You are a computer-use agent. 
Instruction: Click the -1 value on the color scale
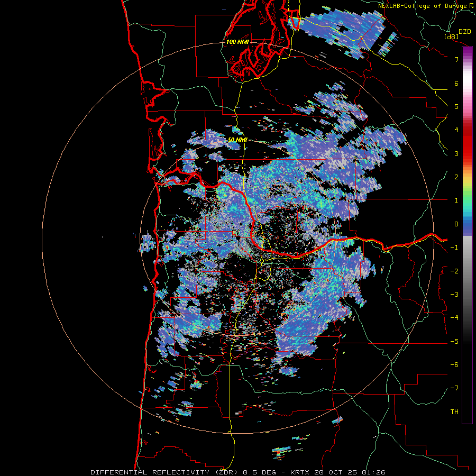click(454, 248)
